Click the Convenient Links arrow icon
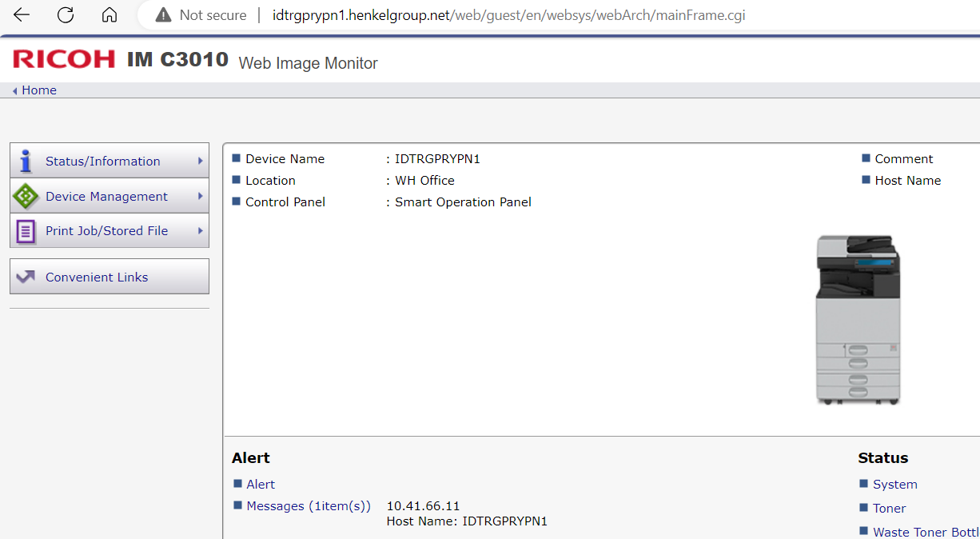 click(x=26, y=277)
